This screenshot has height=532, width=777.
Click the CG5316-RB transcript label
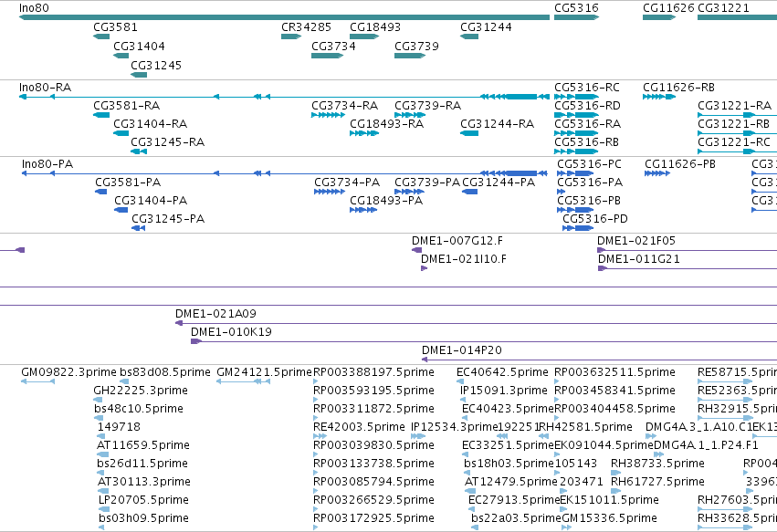[587, 142]
